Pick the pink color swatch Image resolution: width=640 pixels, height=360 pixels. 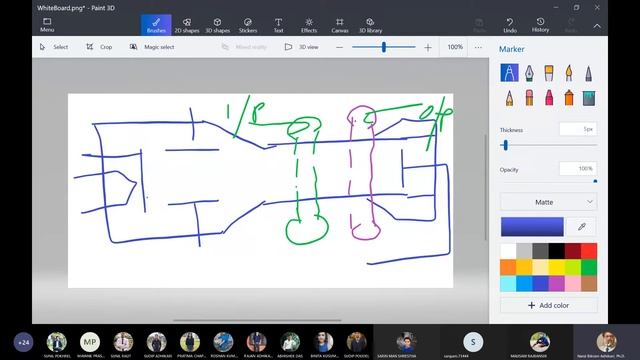(573, 284)
